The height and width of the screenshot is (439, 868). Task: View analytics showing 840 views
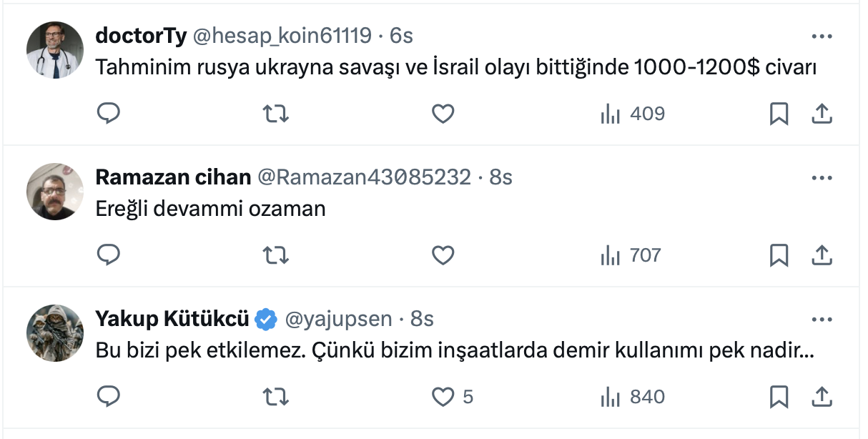pos(633,396)
